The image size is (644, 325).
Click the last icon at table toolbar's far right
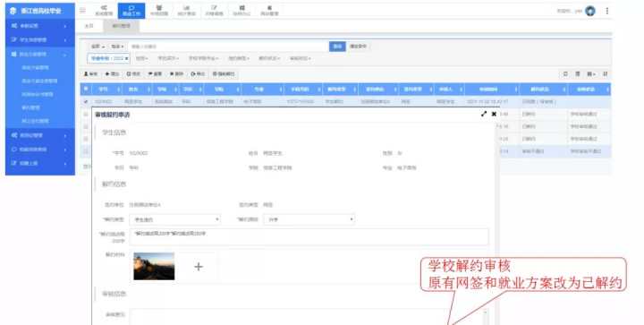tap(605, 74)
